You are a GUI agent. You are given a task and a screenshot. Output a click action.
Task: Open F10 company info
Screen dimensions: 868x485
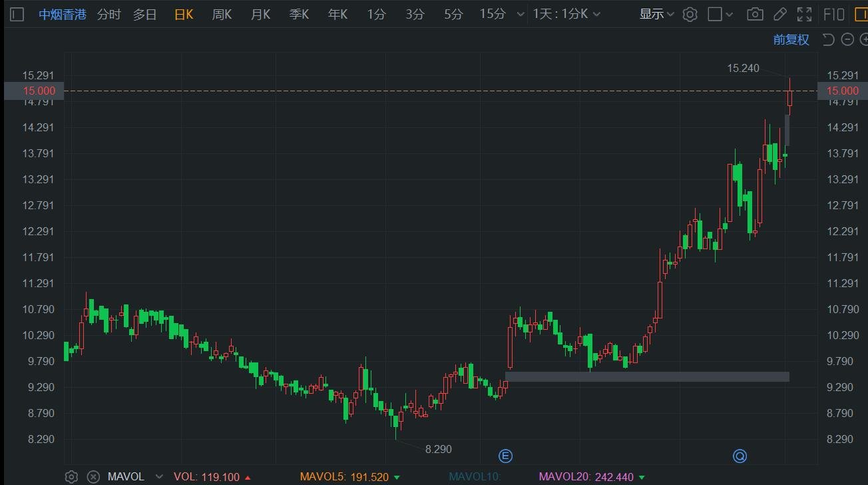coord(834,14)
